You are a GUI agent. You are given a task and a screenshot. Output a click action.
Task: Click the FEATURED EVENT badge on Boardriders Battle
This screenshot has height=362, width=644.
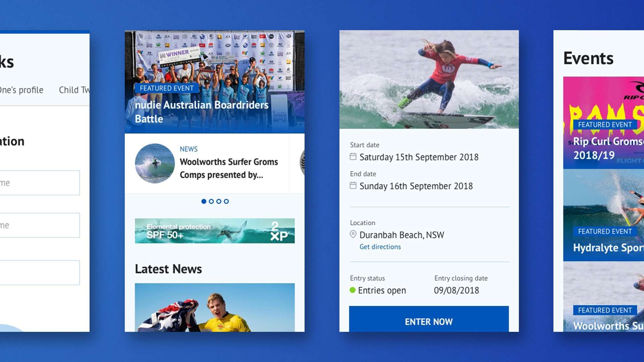click(x=167, y=88)
